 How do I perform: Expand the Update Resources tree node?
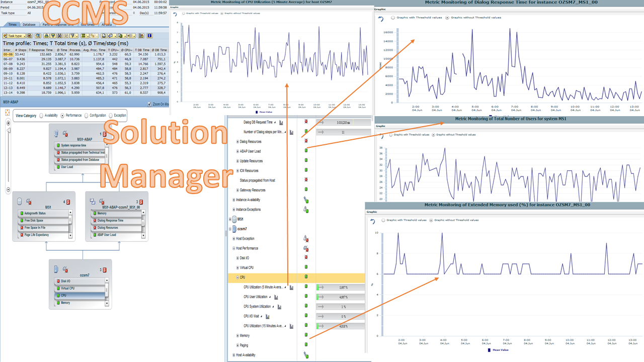point(238,161)
